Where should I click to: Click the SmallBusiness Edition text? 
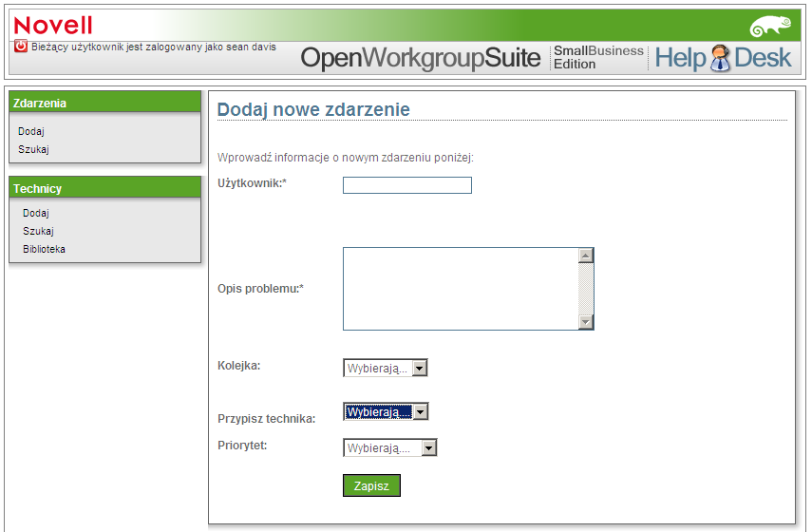tap(598, 58)
